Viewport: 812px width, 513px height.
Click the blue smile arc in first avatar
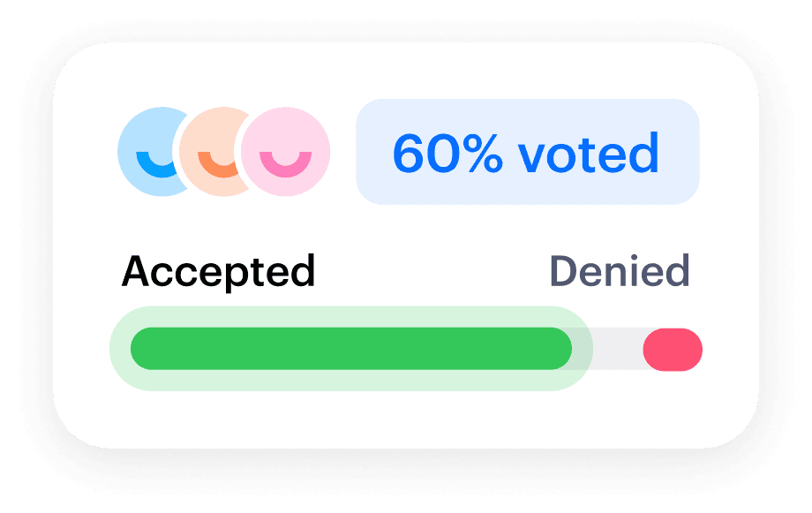click(x=155, y=164)
